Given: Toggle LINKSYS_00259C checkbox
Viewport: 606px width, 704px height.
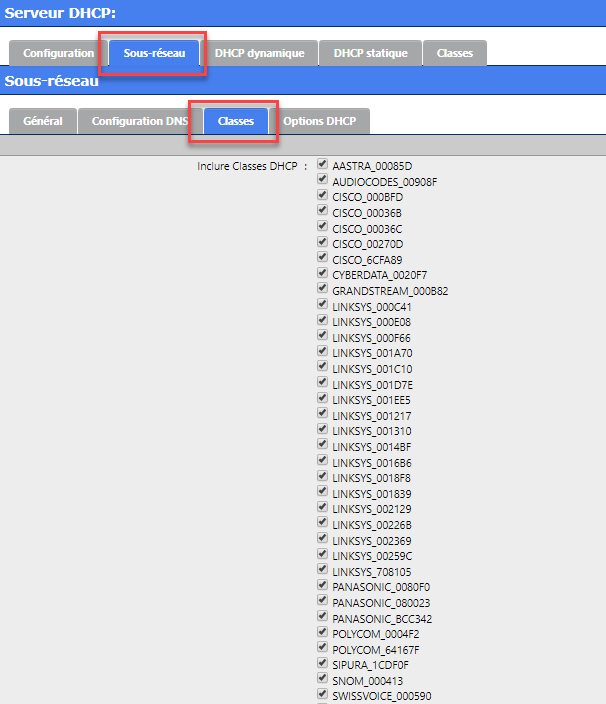Looking at the screenshot, I should click(x=322, y=554).
